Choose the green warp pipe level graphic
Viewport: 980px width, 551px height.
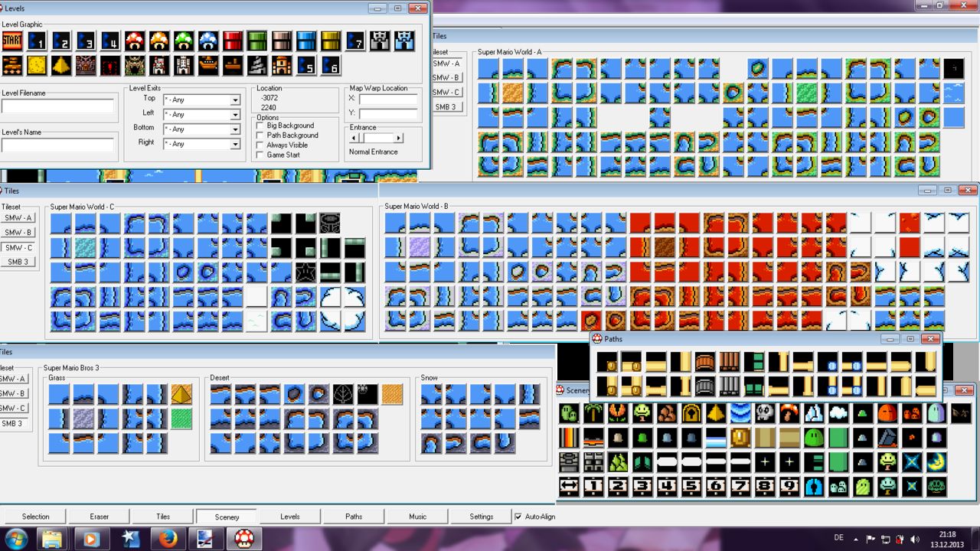257,41
